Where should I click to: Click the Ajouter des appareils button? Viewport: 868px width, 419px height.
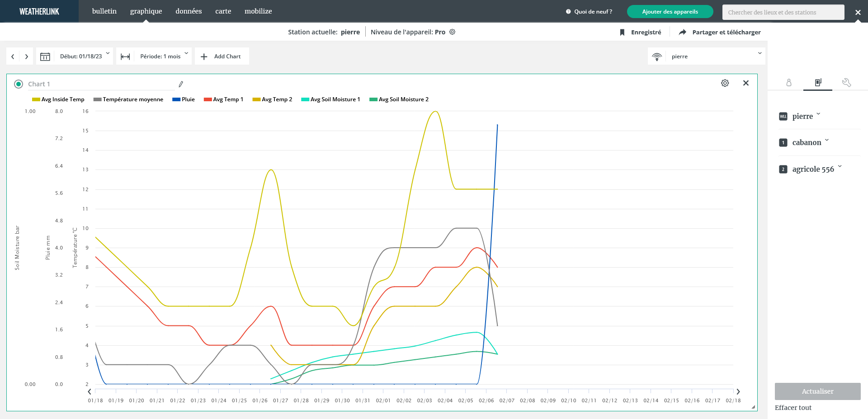pos(670,12)
